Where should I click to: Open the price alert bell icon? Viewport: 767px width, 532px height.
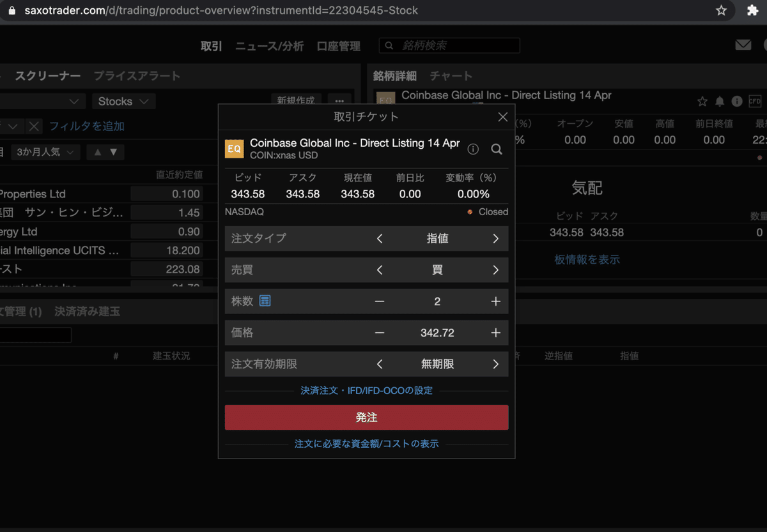[x=718, y=101]
